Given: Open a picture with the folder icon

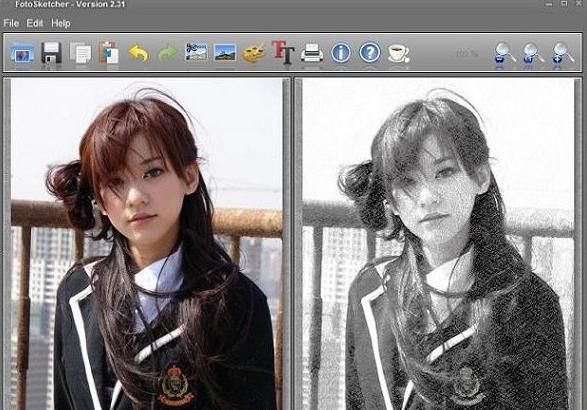Looking at the screenshot, I should tap(23, 53).
